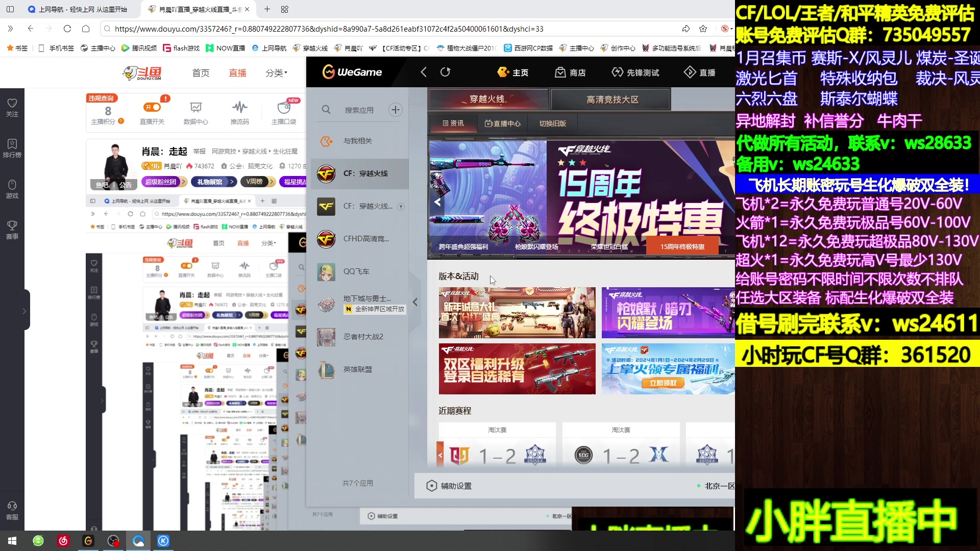Open the 赛事 tournaments sidebar icon
Screen dimensions: 980x551
click(x=12, y=230)
